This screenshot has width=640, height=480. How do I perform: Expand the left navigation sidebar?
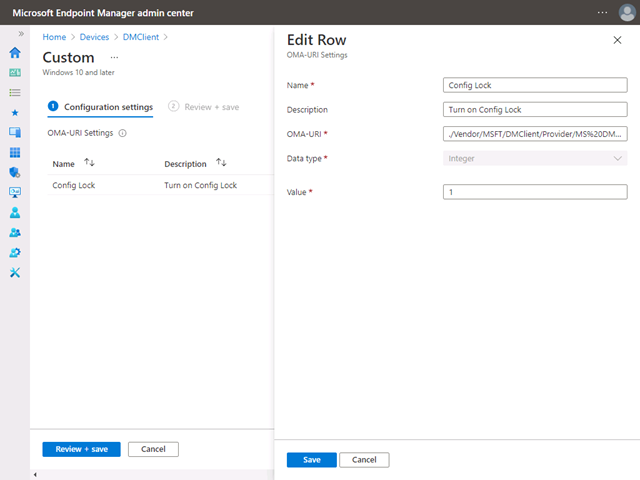coord(21,34)
